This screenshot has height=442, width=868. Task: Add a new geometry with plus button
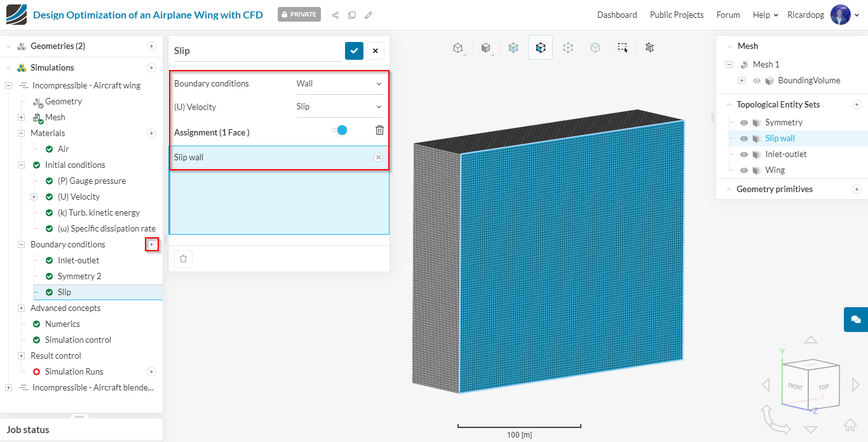151,46
